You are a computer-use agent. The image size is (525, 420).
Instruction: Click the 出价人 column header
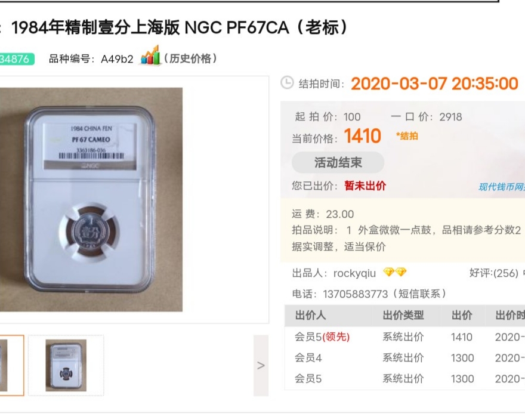[x=310, y=315]
